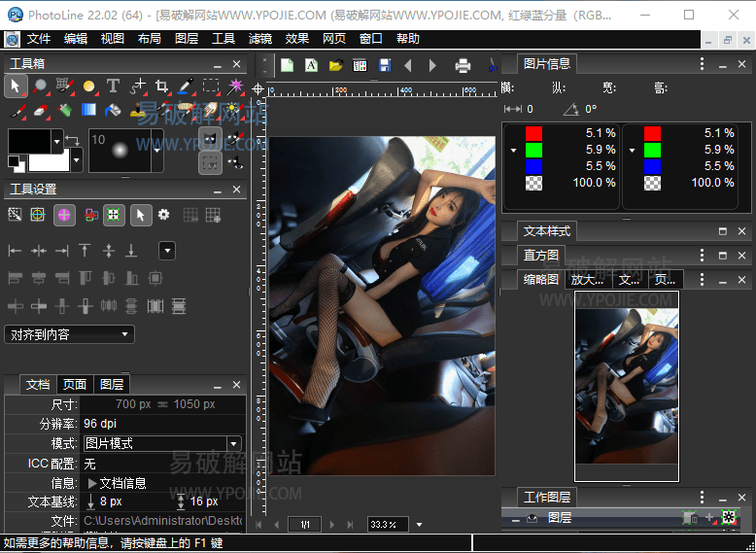This screenshot has height=553, width=756.
Task: Reset to default black and white swatches
Action: click(x=16, y=163)
